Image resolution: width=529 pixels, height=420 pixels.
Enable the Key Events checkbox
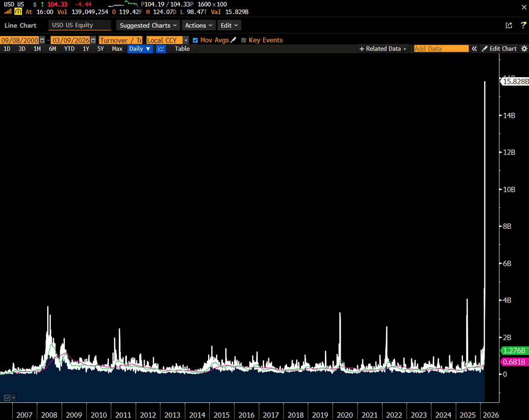(x=244, y=40)
